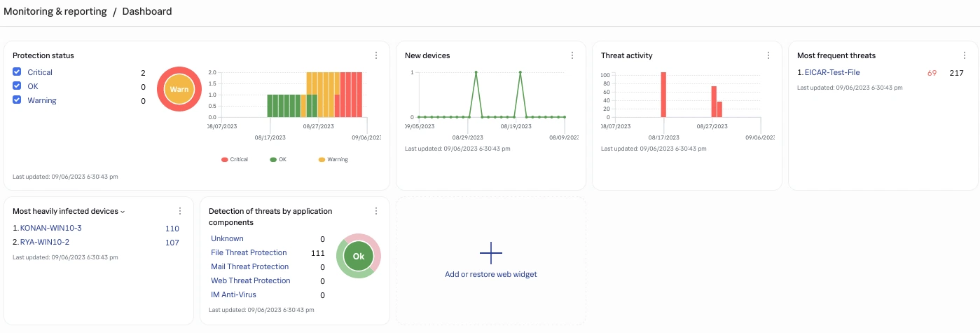The width and height of the screenshot is (980, 333).
Task: Click the Warn donut status indicator
Action: [179, 90]
